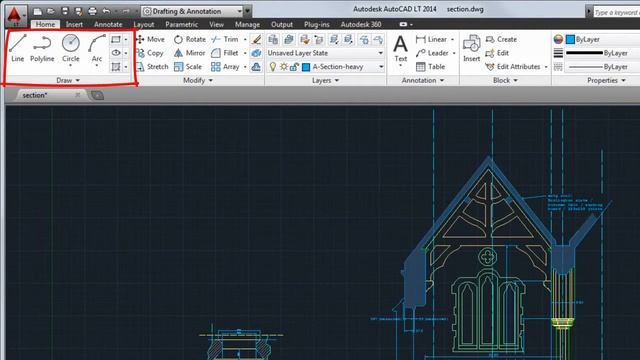Click the Insert block icon

471,48
